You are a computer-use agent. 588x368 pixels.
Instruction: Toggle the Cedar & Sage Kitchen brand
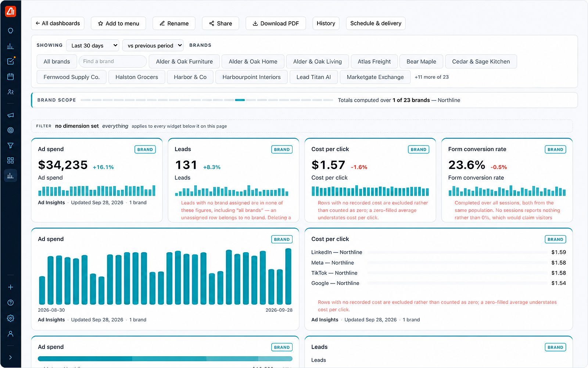pyautogui.click(x=481, y=61)
